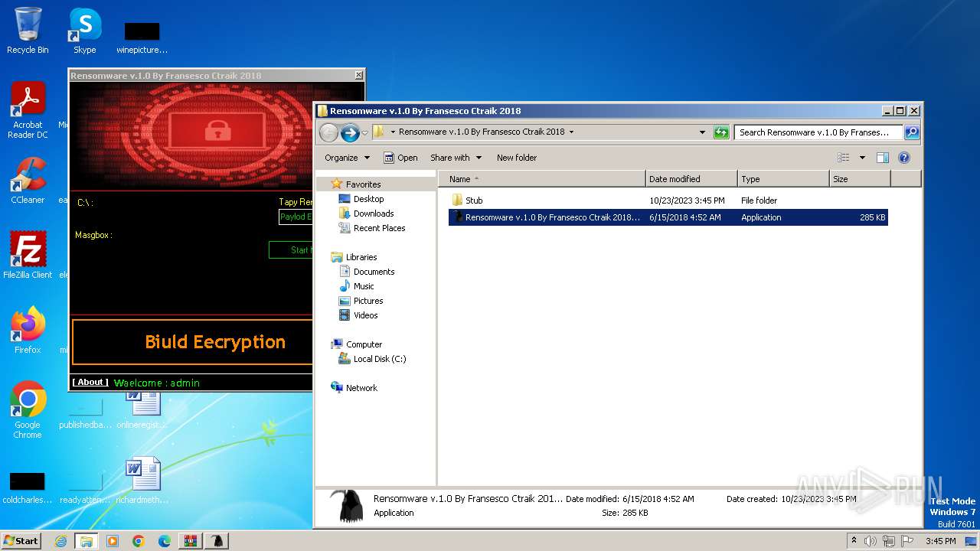Image resolution: width=980 pixels, height=551 pixels.
Task: Open Music library in the navigation pane
Action: pos(364,286)
